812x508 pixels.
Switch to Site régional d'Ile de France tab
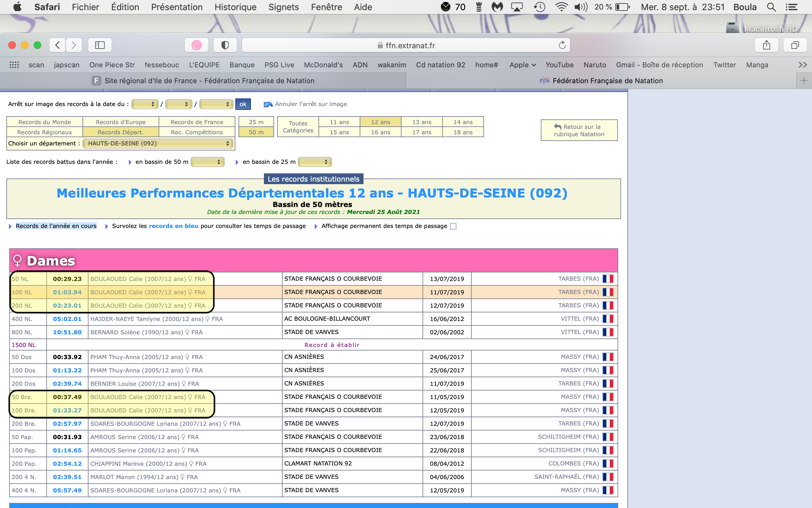click(x=203, y=81)
